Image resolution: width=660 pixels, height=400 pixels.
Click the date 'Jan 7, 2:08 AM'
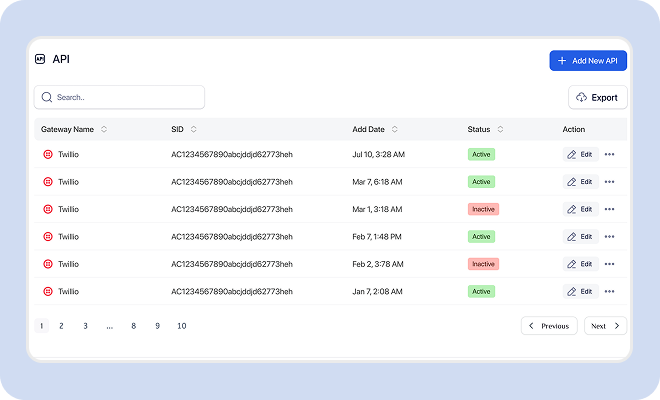tap(377, 291)
